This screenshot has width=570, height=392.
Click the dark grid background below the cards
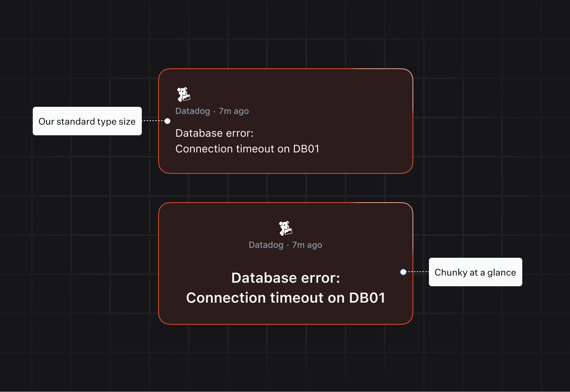click(x=285, y=360)
